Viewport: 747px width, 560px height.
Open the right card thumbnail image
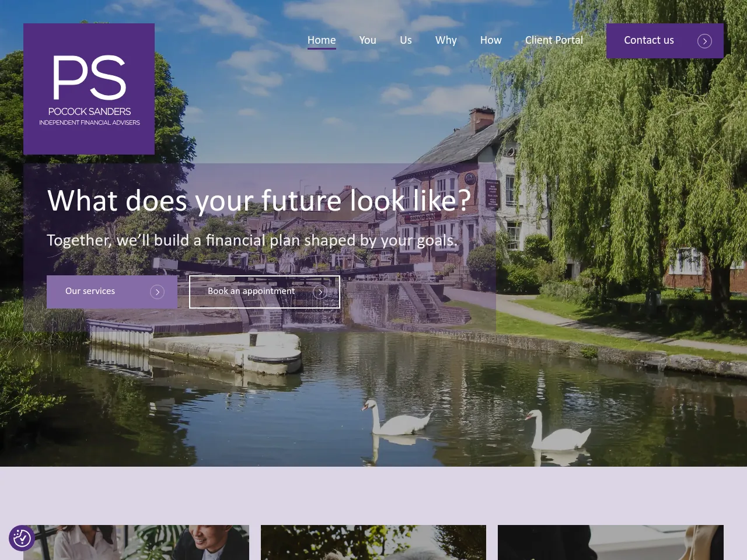click(610, 542)
